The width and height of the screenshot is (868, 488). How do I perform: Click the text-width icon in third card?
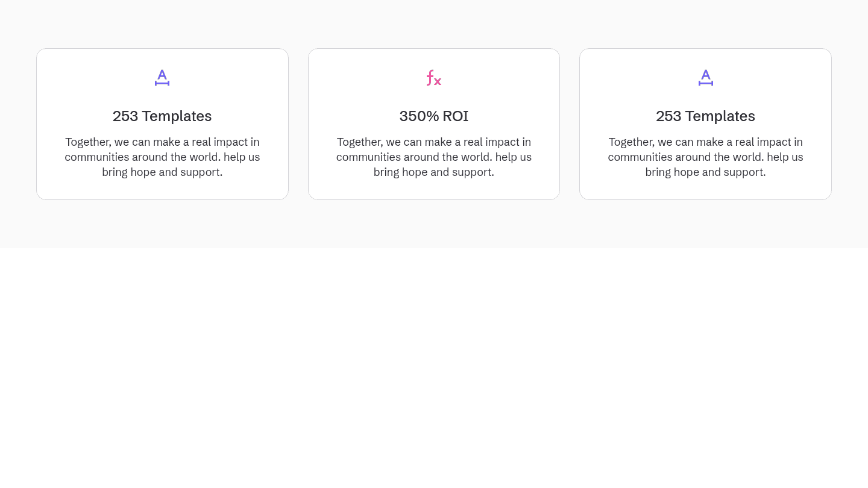[706, 78]
